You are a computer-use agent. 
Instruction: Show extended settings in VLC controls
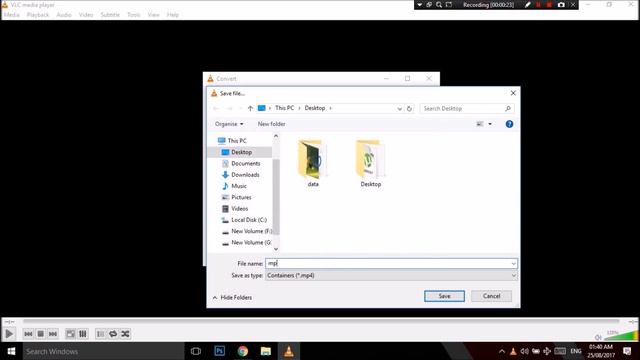click(82, 334)
